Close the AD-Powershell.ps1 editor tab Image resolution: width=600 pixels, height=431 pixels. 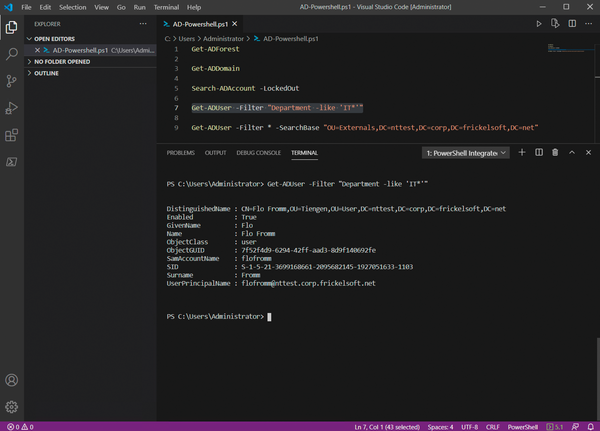click(235, 24)
